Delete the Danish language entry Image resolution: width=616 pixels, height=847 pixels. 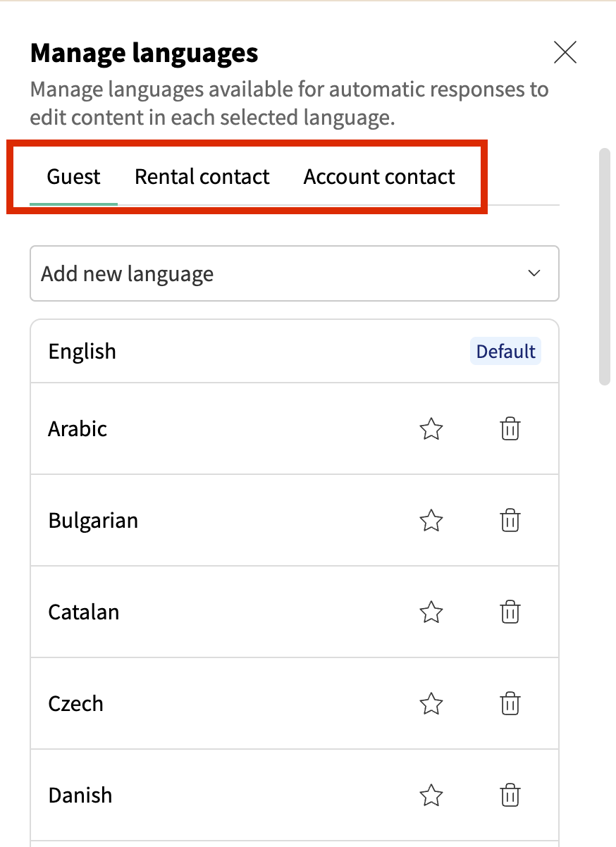(x=510, y=796)
